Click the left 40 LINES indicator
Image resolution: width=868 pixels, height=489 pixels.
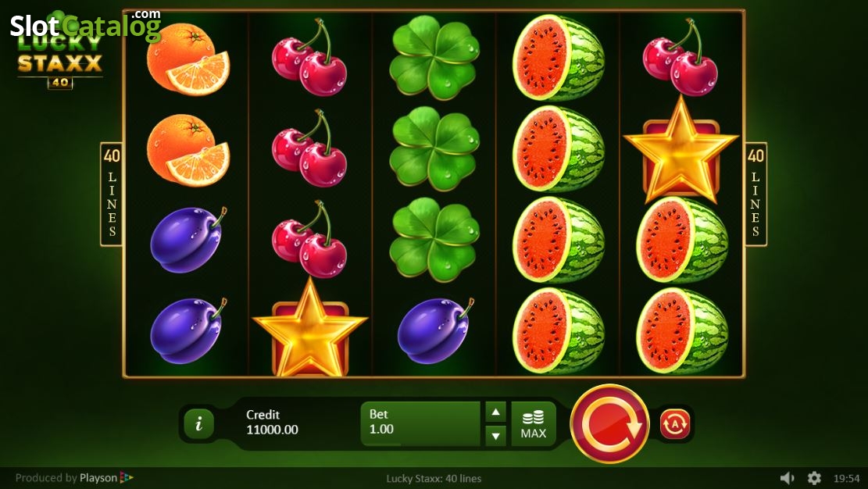tap(112, 194)
